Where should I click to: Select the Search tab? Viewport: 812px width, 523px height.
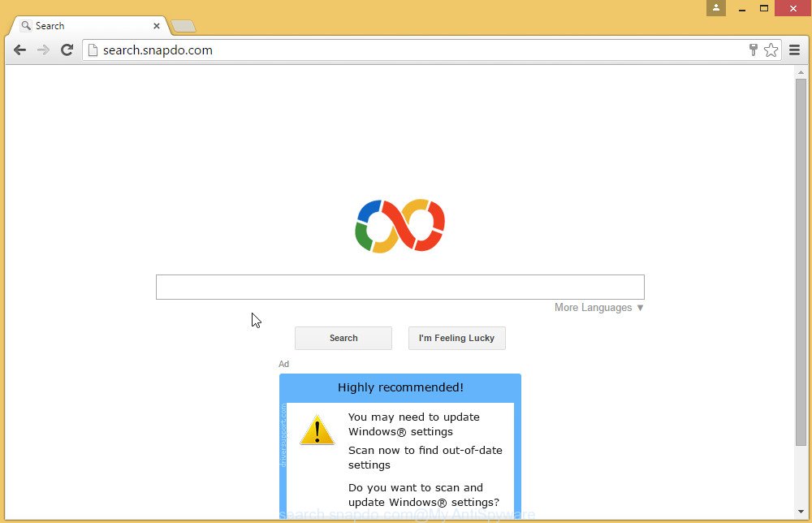coord(91,25)
